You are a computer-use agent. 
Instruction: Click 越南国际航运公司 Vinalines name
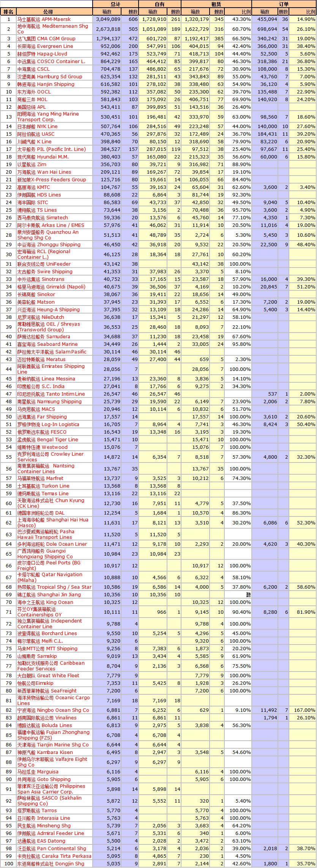(47, 718)
